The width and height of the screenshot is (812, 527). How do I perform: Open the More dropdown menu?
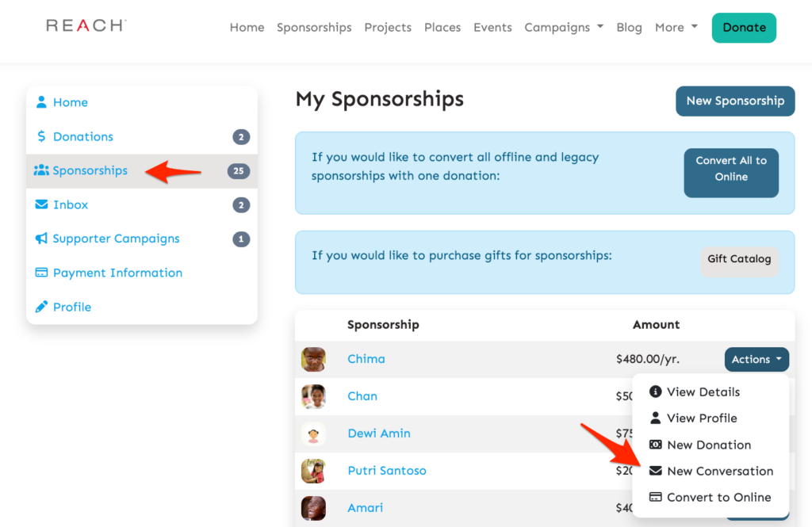676,27
